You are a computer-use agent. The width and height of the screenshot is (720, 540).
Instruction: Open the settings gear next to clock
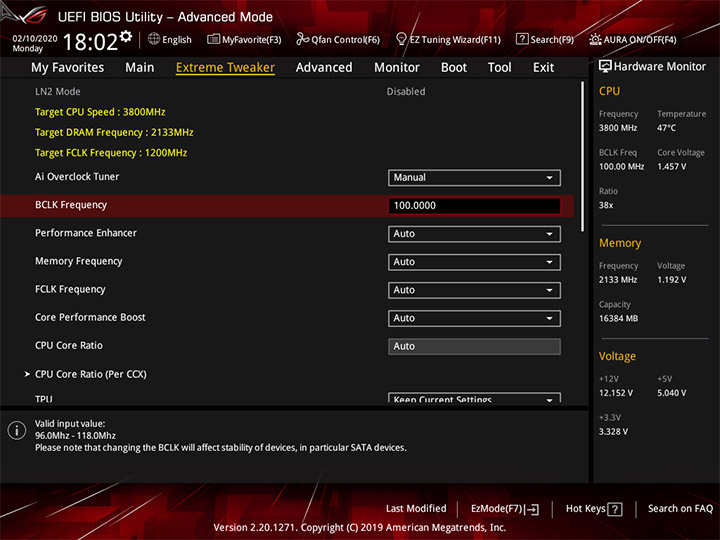126,36
